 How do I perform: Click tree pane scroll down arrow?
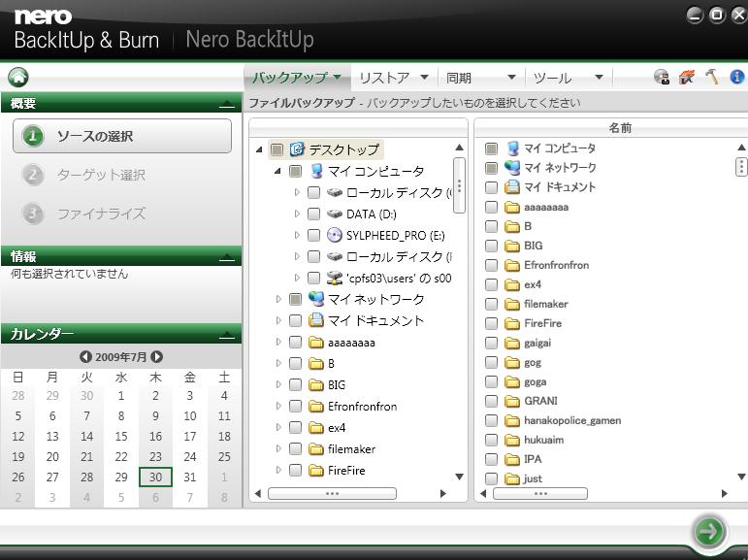[x=460, y=477]
